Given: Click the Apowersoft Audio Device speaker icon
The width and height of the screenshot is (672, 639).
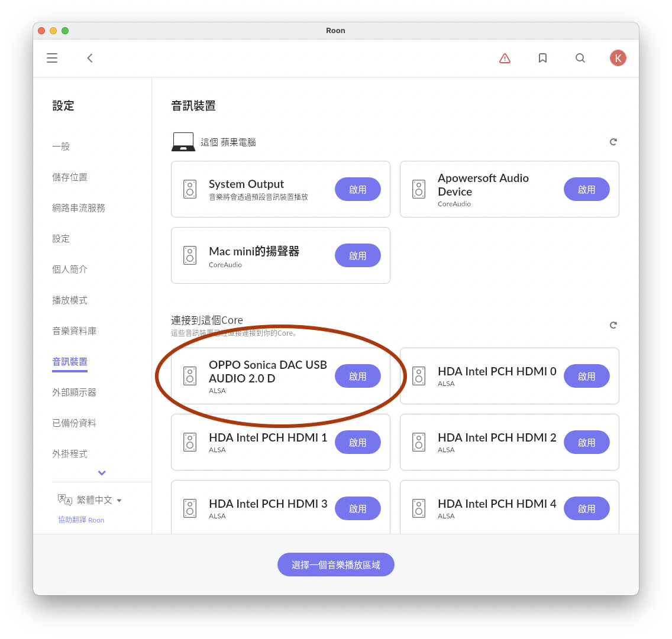Looking at the screenshot, I should point(419,189).
